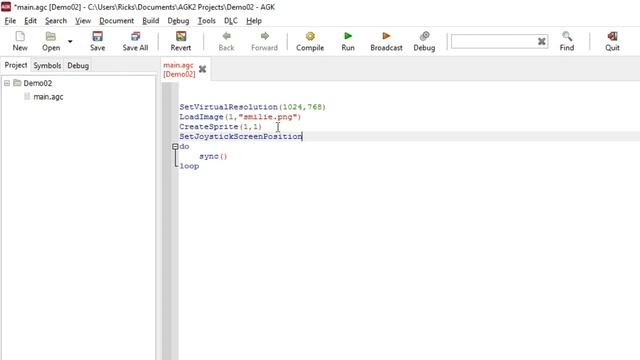Open the File menu
The image size is (640, 360).
tap(10, 21)
